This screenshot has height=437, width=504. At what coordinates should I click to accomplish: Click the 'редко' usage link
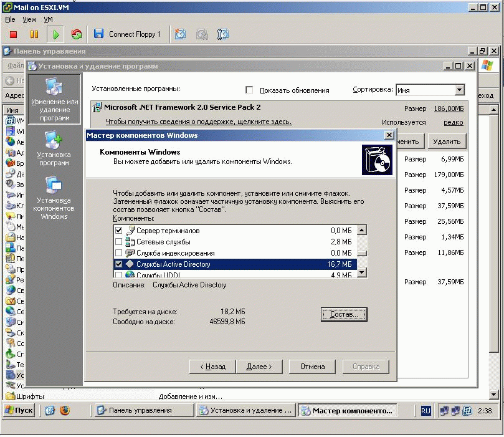(x=454, y=123)
